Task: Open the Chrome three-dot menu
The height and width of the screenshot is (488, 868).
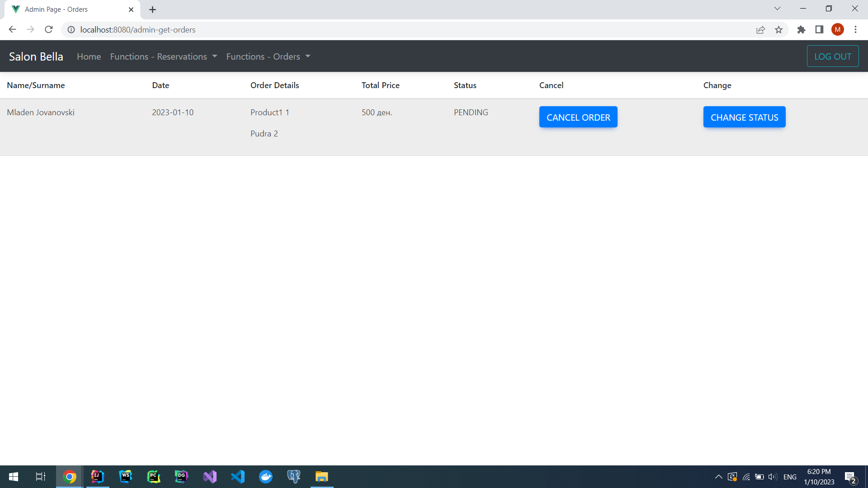Action: [855, 30]
